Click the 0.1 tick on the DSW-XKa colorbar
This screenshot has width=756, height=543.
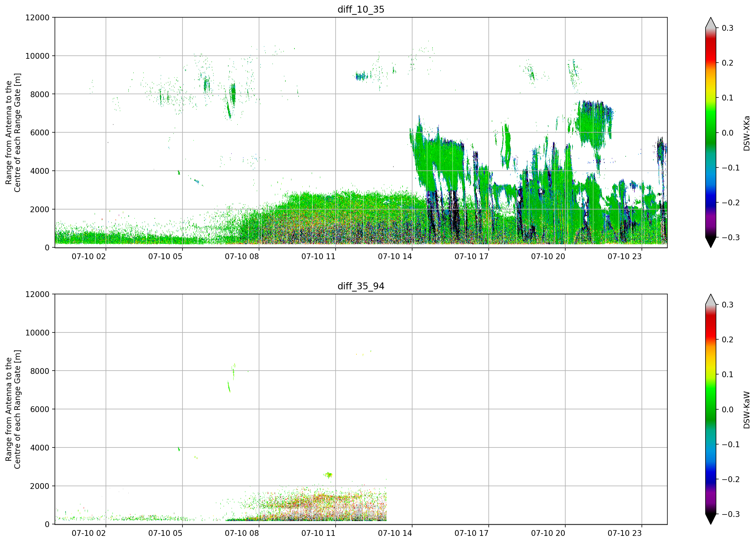[x=728, y=98]
